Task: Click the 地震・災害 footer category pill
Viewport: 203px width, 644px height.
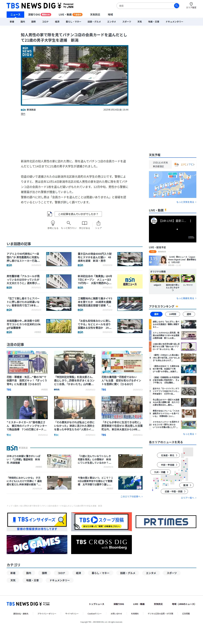Action: pos(32,580)
